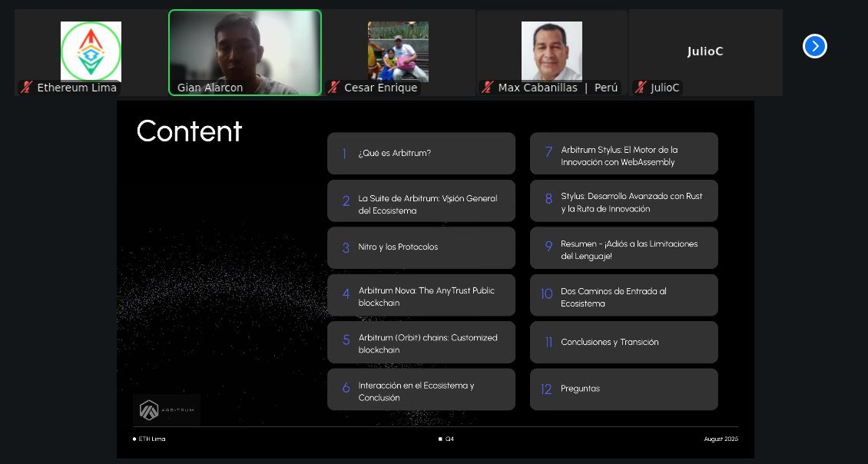Select Cesar Enrique's profile photo
The width and height of the screenshot is (868, 464).
[398, 51]
